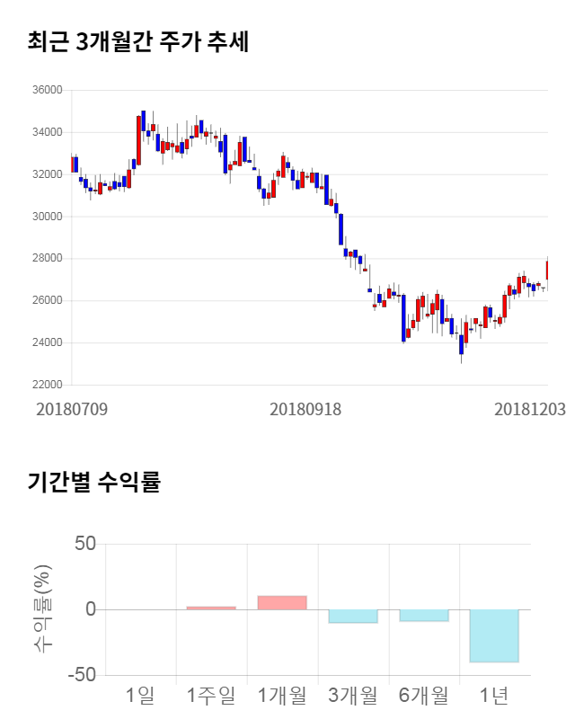575x728 pixels.
Task: Click the 수익률(%) vertical axis title
Action: [x=42, y=608]
